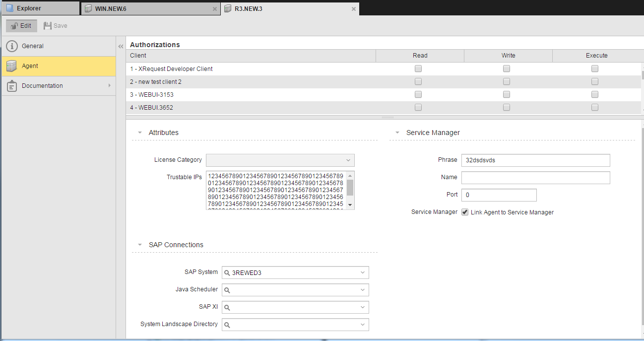Check Execute for WEBUI-3153

tap(595, 94)
